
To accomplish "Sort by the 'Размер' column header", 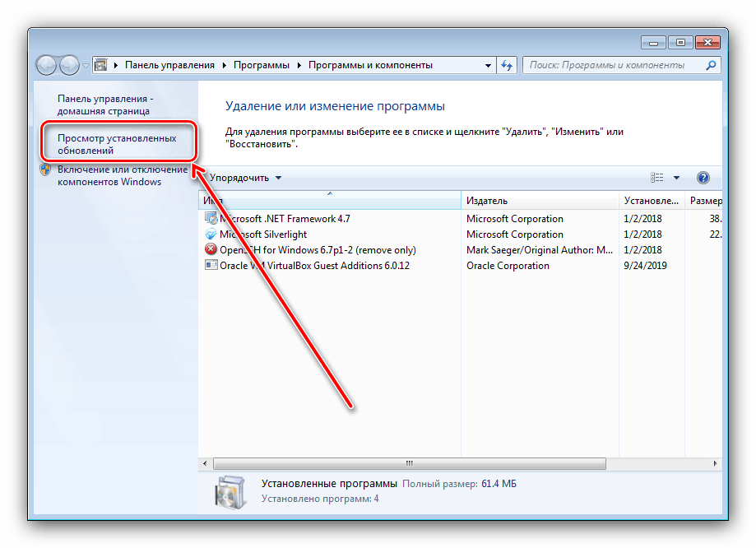I will (704, 201).
